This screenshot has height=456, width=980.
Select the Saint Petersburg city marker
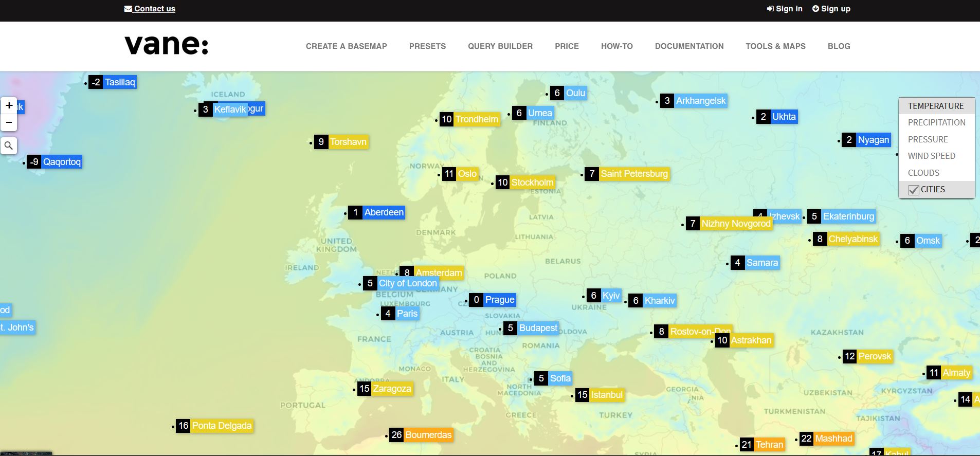pos(627,174)
